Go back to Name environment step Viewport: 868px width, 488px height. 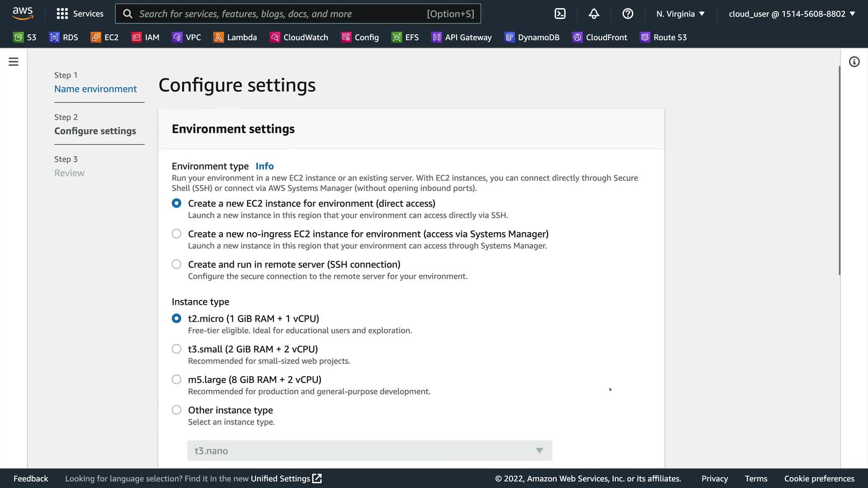tap(95, 89)
